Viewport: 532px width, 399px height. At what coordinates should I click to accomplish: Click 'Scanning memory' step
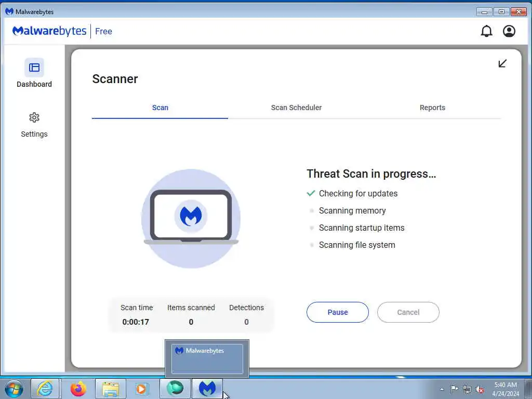click(x=352, y=211)
